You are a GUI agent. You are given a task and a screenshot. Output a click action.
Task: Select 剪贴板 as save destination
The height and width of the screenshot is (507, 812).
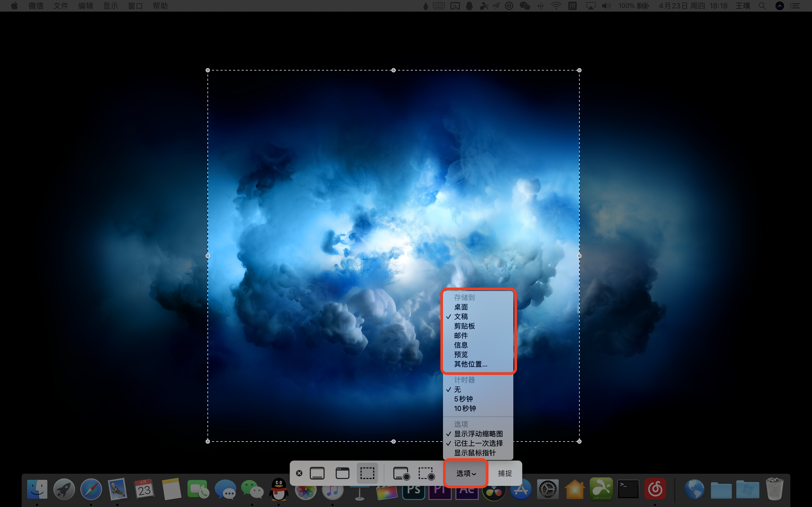pos(464,326)
